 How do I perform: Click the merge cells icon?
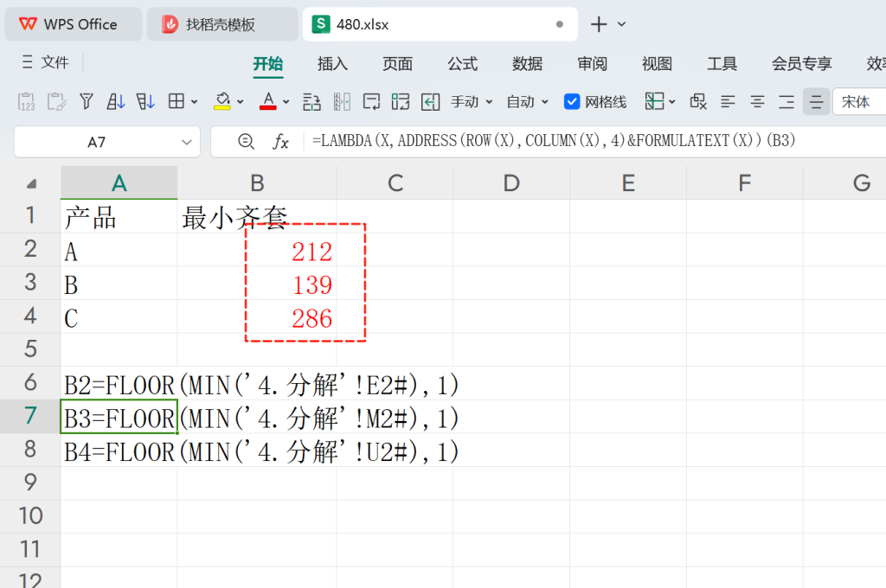click(x=400, y=102)
